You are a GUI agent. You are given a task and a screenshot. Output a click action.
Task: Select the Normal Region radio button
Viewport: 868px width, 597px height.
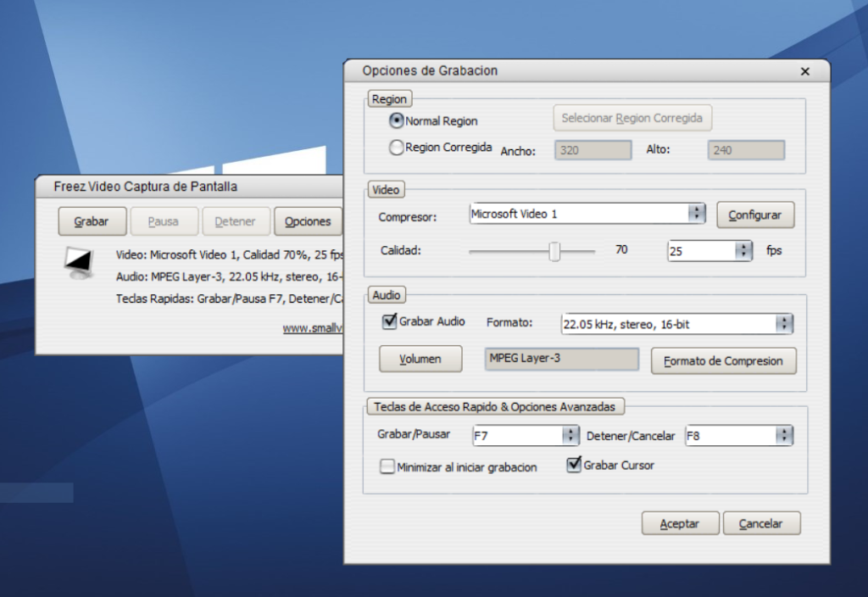[395, 120]
